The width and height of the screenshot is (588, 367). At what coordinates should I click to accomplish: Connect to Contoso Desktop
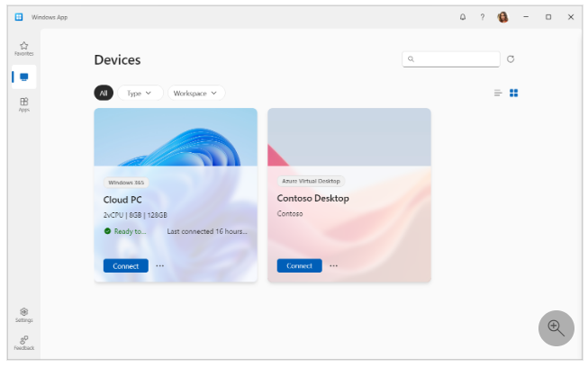[299, 265]
